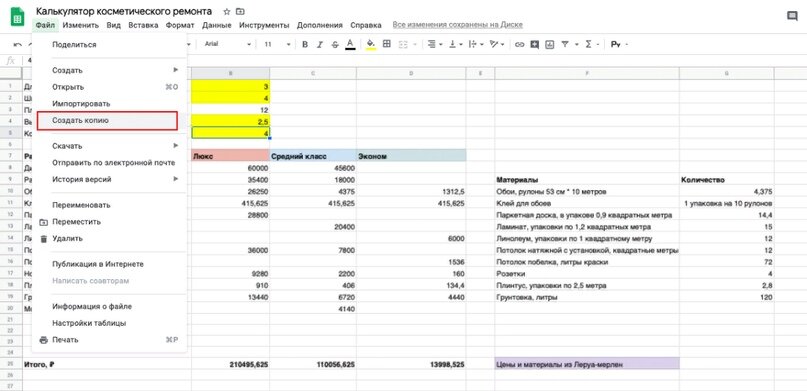Open the Вставка menu
This screenshot has height=391, width=807.
tap(144, 25)
